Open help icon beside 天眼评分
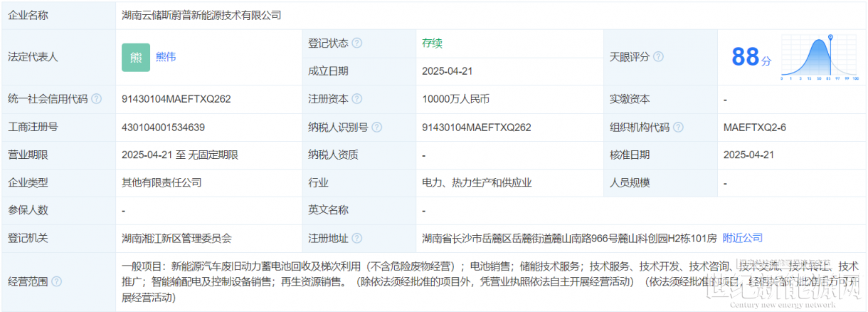The width and height of the screenshot is (868, 312). tap(659, 57)
